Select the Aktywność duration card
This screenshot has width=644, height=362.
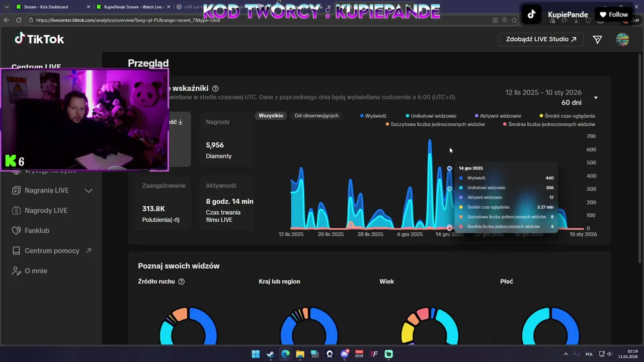pyautogui.click(x=226, y=203)
